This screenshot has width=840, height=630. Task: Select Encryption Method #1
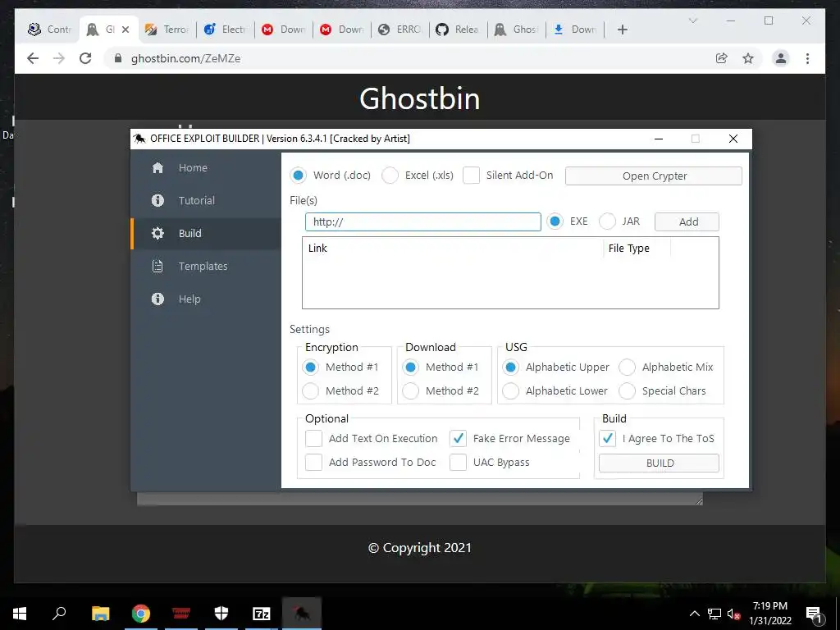coord(311,367)
